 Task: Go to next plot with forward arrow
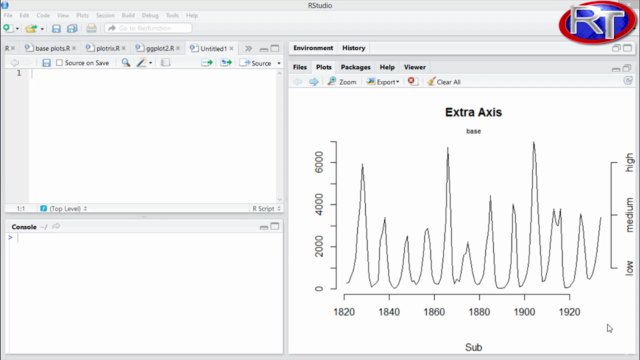tap(313, 82)
